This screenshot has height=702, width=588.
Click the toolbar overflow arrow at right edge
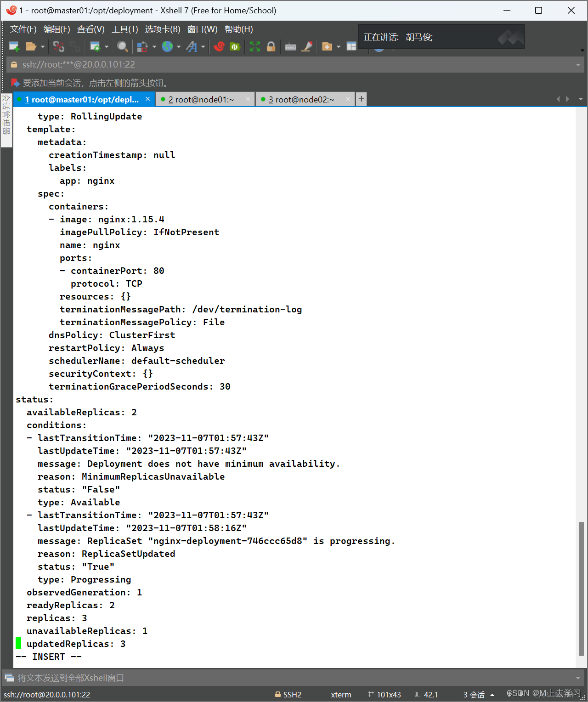(582, 50)
